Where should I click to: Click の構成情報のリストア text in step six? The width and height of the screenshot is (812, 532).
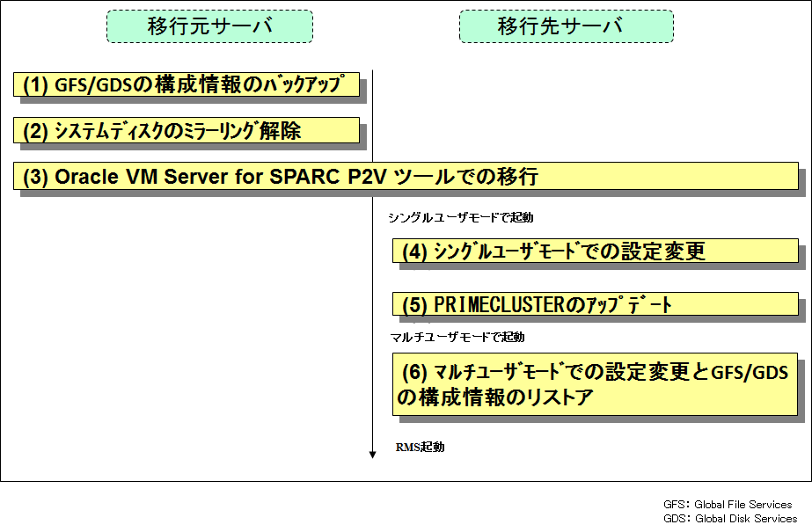(x=494, y=398)
